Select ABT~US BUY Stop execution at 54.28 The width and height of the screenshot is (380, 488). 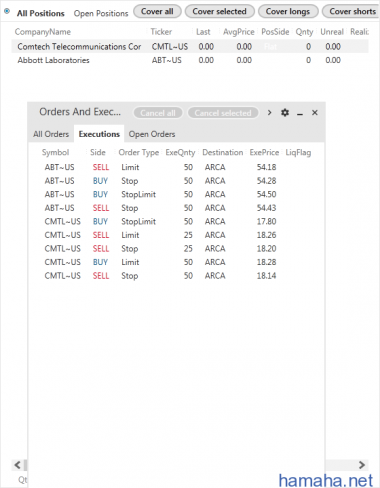176,181
